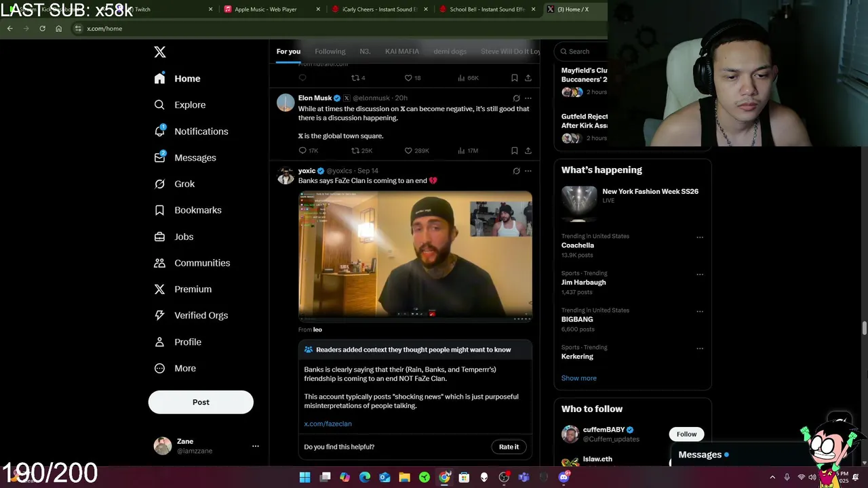
Task: Share the top post with 66K views
Action: click(x=528, y=78)
